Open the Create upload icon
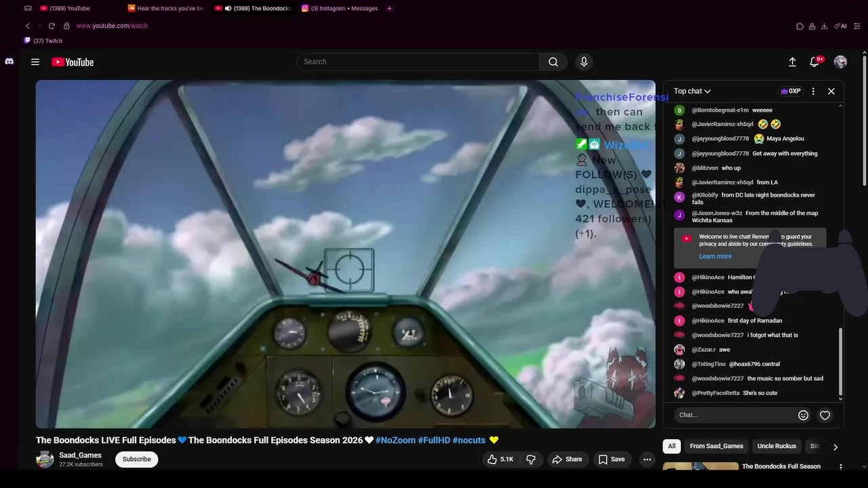The width and height of the screenshot is (868, 488). coord(792,62)
